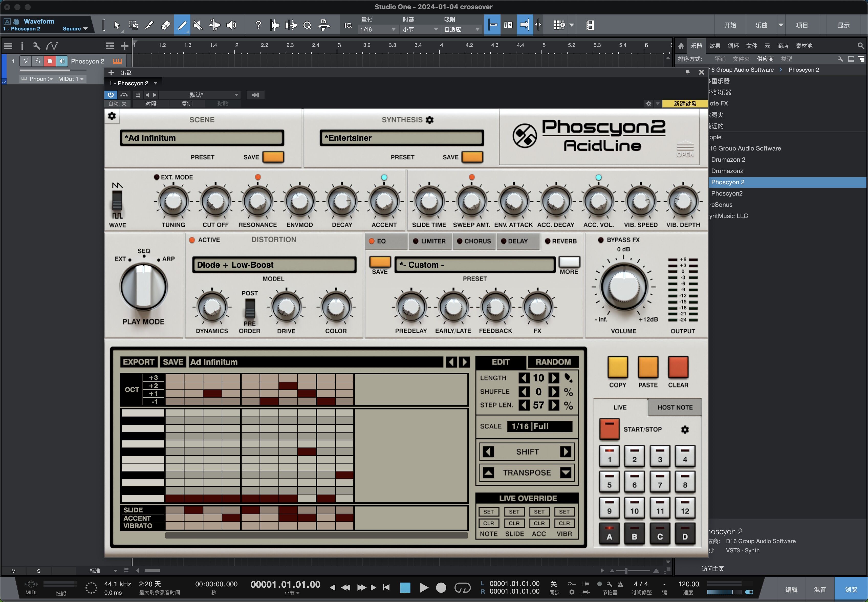
Task: Click the CLEAR pattern button
Action: coord(678,367)
